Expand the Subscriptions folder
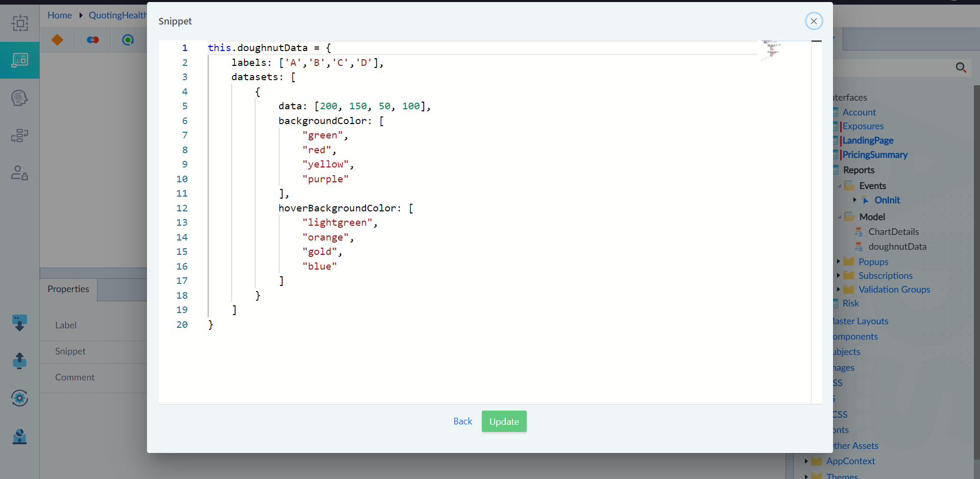This screenshot has height=479, width=980. click(x=838, y=275)
